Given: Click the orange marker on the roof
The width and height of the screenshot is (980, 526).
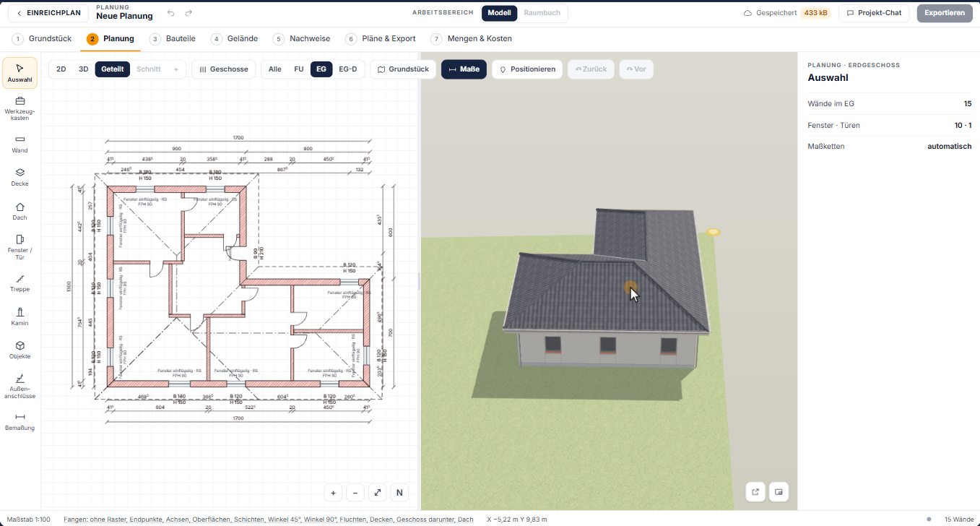Looking at the screenshot, I should coord(630,288).
